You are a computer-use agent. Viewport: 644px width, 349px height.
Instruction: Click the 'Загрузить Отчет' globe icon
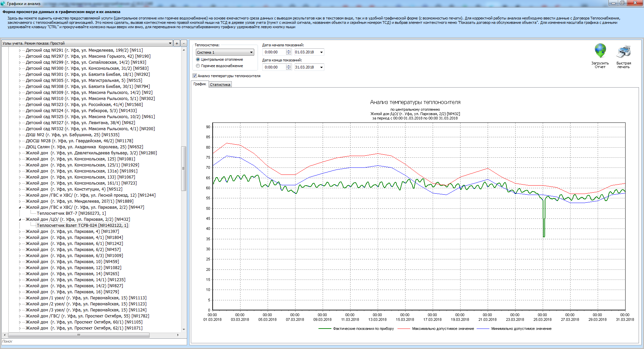click(600, 51)
